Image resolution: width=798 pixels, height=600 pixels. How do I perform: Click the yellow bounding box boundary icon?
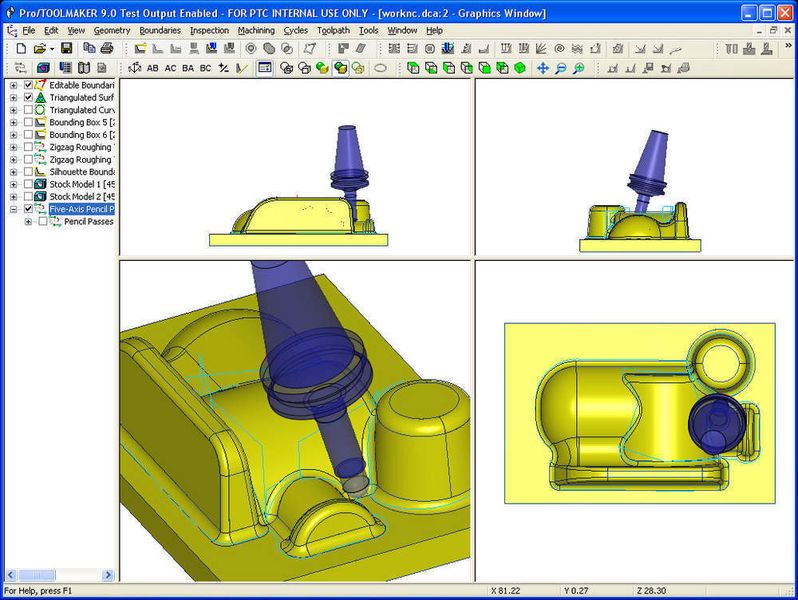click(140, 49)
